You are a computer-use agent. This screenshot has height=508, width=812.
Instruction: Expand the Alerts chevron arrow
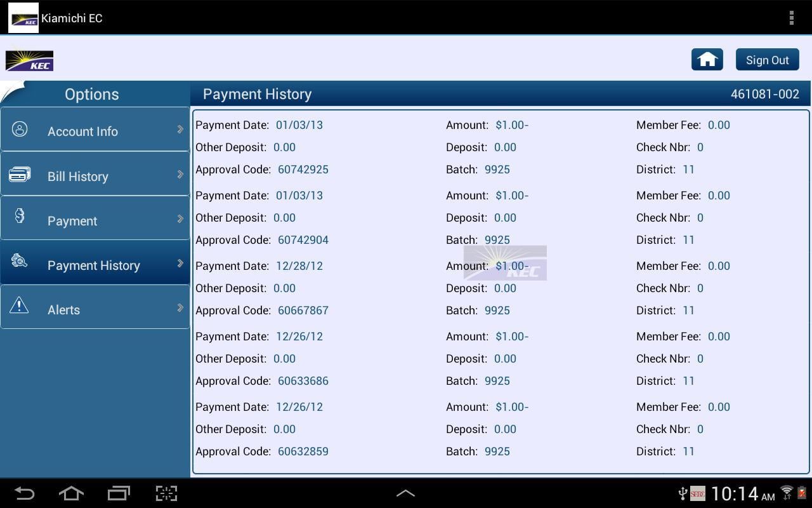coord(180,307)
